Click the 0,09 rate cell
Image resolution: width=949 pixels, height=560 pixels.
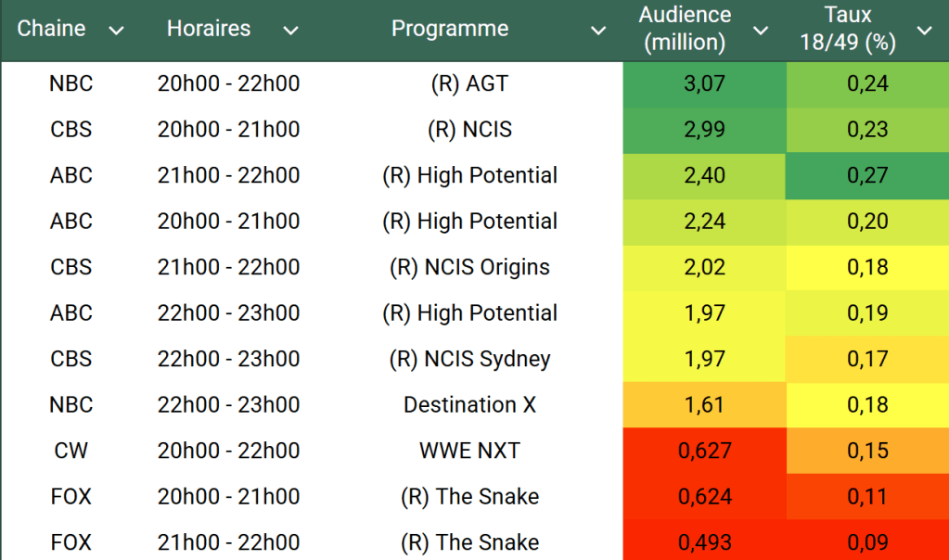point(867,541)
